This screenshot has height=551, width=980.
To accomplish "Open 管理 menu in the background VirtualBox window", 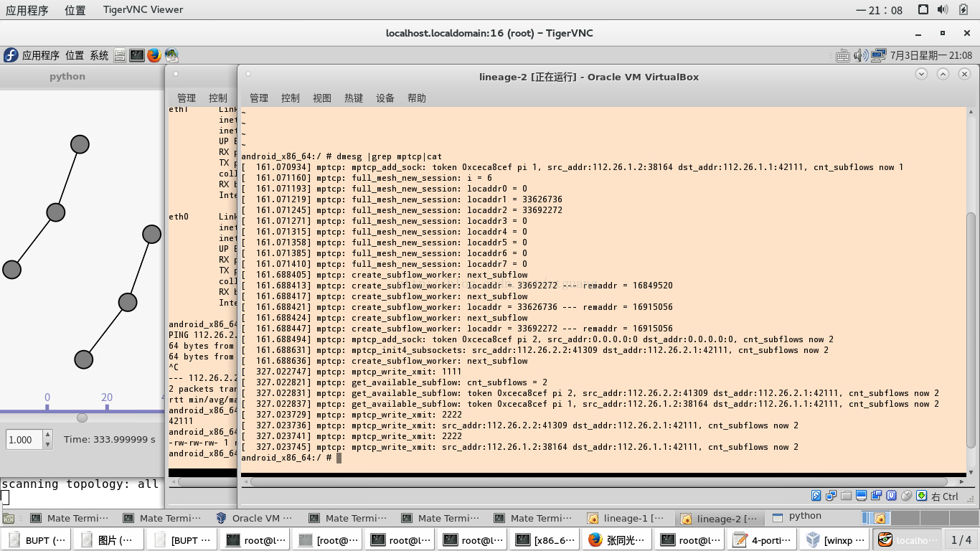I will (187, 98).
